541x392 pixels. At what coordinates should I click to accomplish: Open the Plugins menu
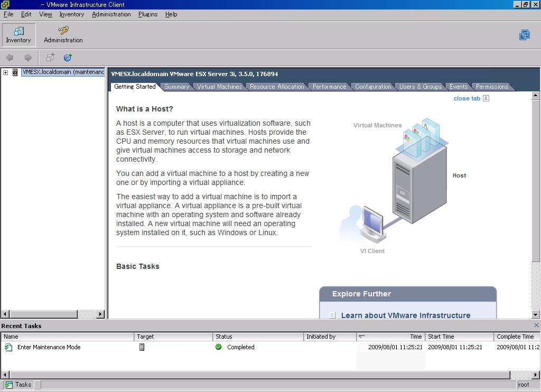point(148,14)
